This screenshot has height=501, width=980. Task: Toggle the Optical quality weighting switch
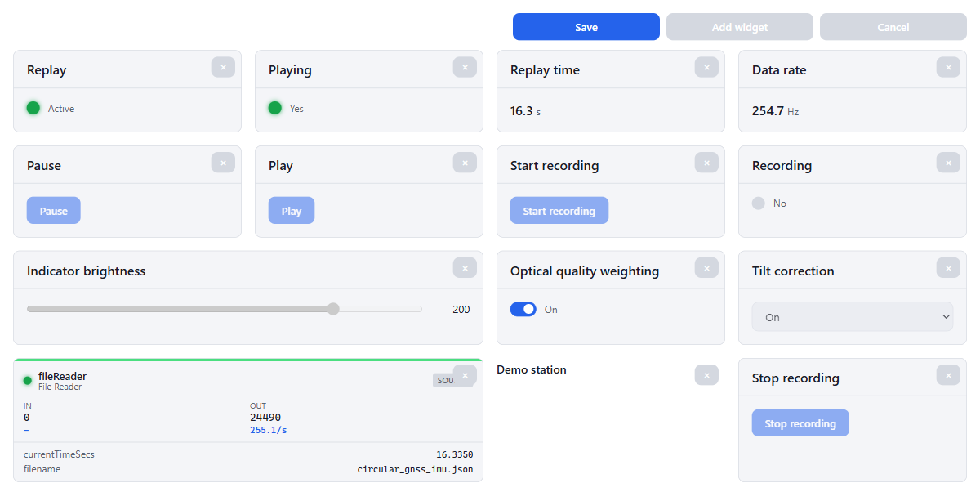tap(523, 309)
